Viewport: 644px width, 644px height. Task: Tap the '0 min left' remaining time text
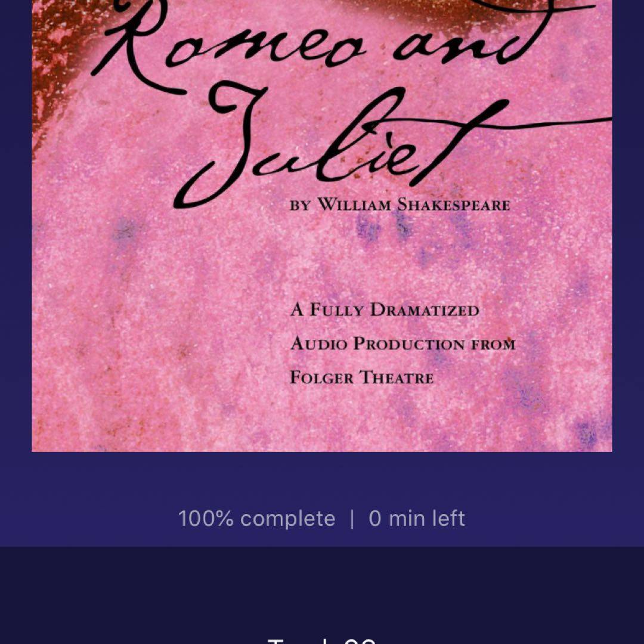(x=416, y=518)
